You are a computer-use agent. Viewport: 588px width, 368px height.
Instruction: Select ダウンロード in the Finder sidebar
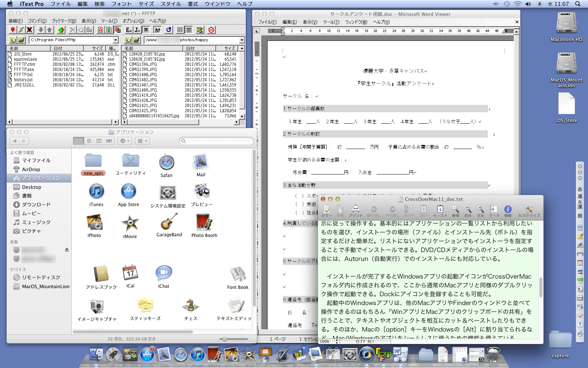point(36,204)
